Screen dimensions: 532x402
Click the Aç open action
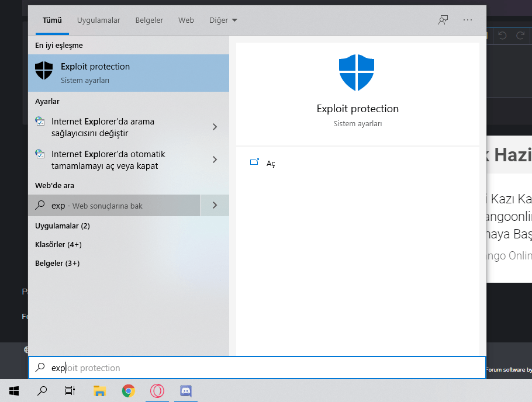[271, 164]
